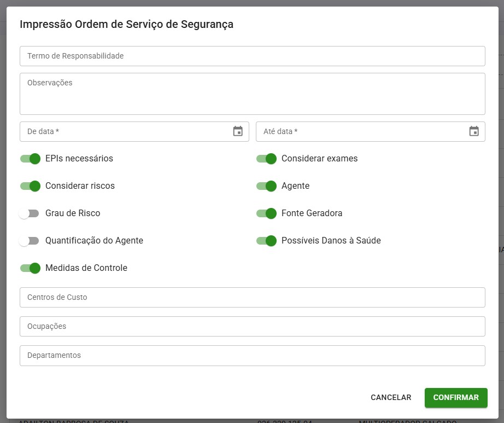Expand the Ocupações selection field
Image resolution: width=504 pixels, height=423 pixels.
pyautogui.click(x=252, y=327)
